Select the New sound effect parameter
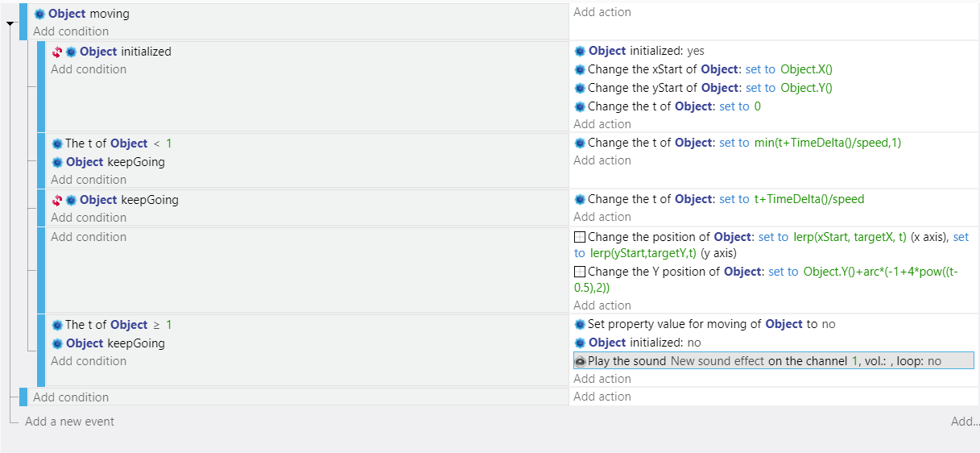Viewport: 980px width, 453px height. (x=717, y=361)
